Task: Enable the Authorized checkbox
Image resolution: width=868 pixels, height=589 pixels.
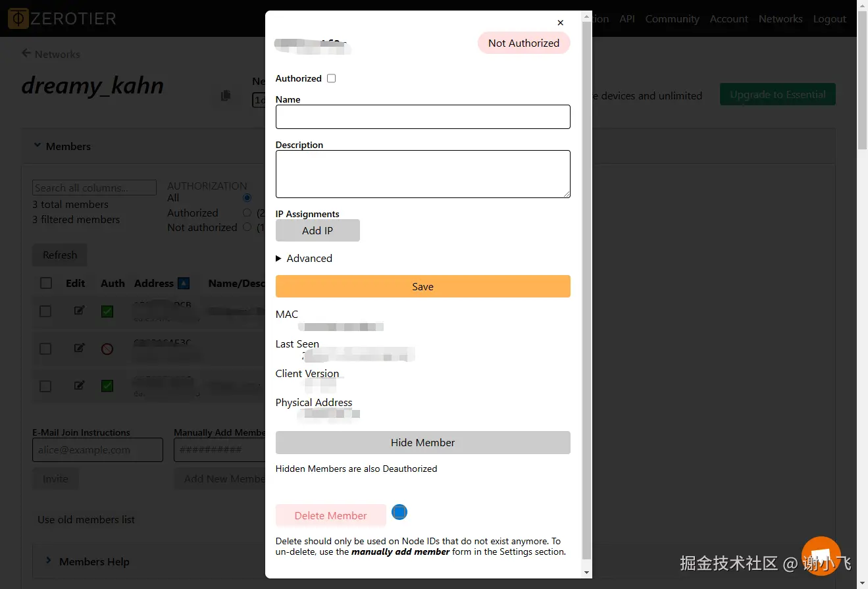Action: tap(332, 78)
